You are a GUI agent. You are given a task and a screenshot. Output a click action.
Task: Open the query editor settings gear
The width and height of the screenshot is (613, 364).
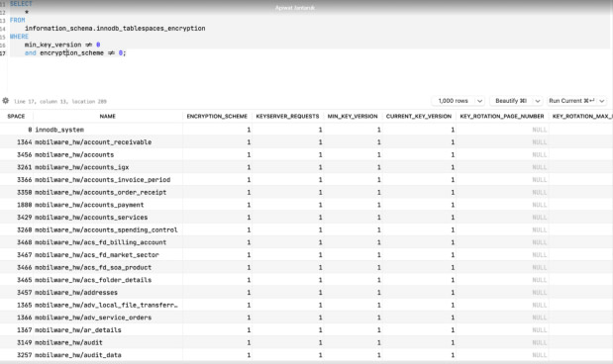tap(6, 101)
